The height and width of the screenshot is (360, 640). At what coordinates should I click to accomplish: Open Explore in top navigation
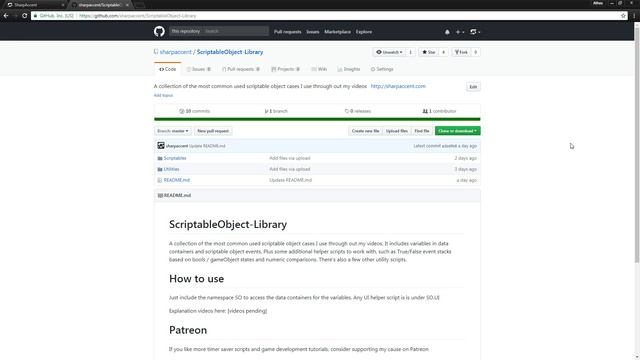(x=364, y=32)
